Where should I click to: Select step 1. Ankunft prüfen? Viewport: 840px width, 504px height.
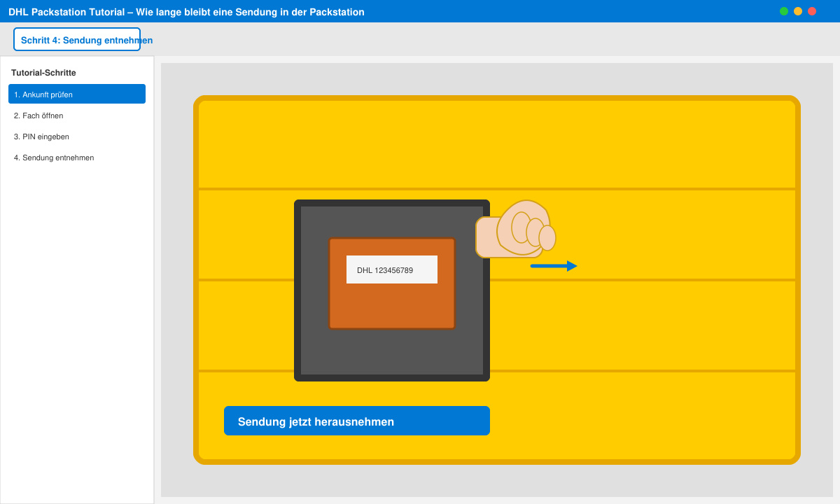77,94
